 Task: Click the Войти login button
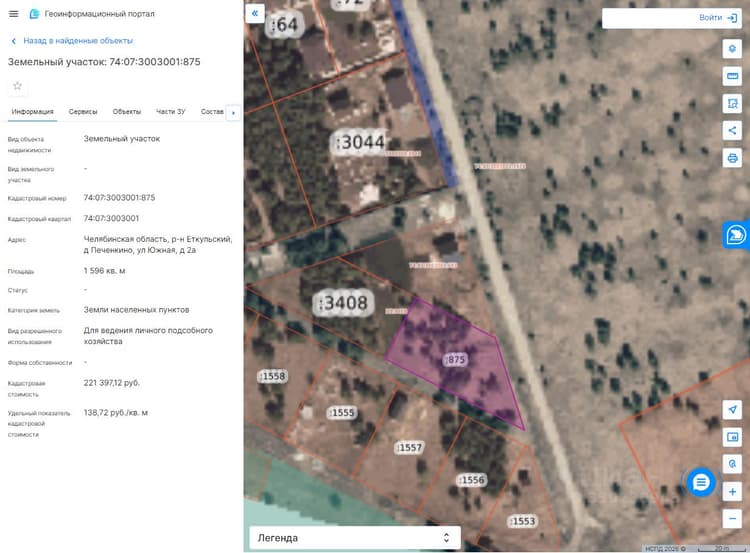pyautogui.click(x=717, y=18)
